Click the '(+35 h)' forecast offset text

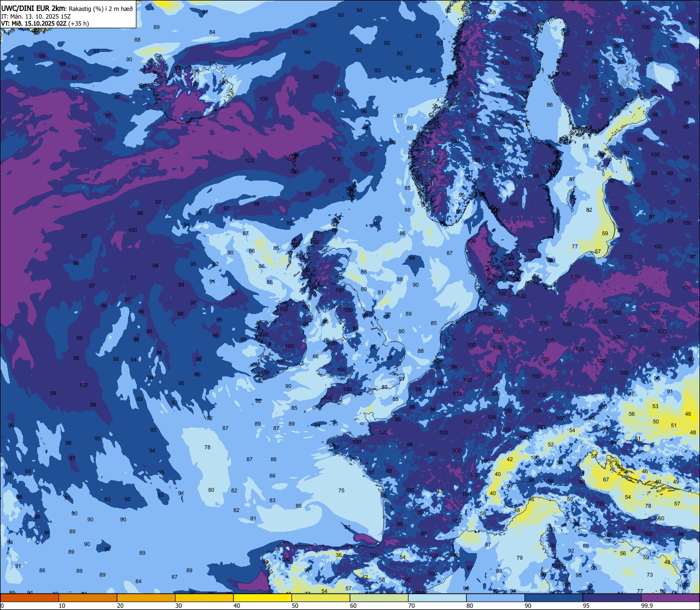tap(79, 24)
